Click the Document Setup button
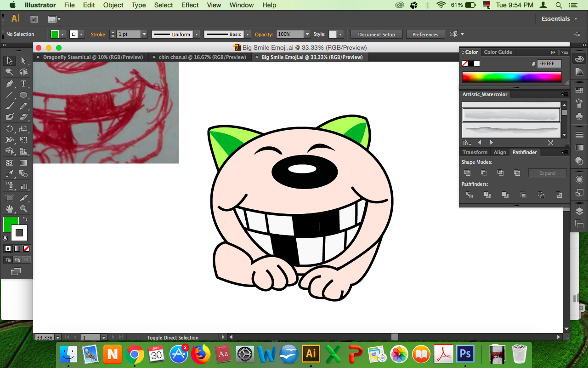The width and height of the screenshot is (588, 368). (x=377, y=34)
